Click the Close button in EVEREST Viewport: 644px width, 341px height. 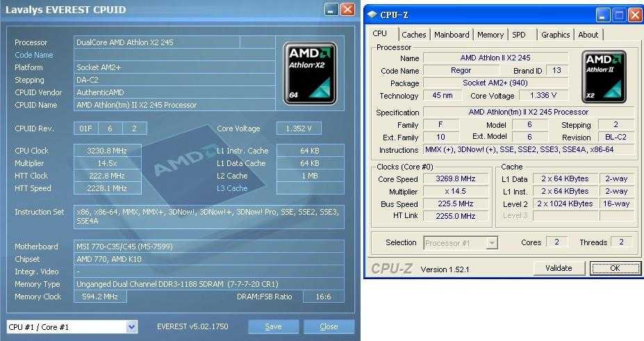point(329,326)
